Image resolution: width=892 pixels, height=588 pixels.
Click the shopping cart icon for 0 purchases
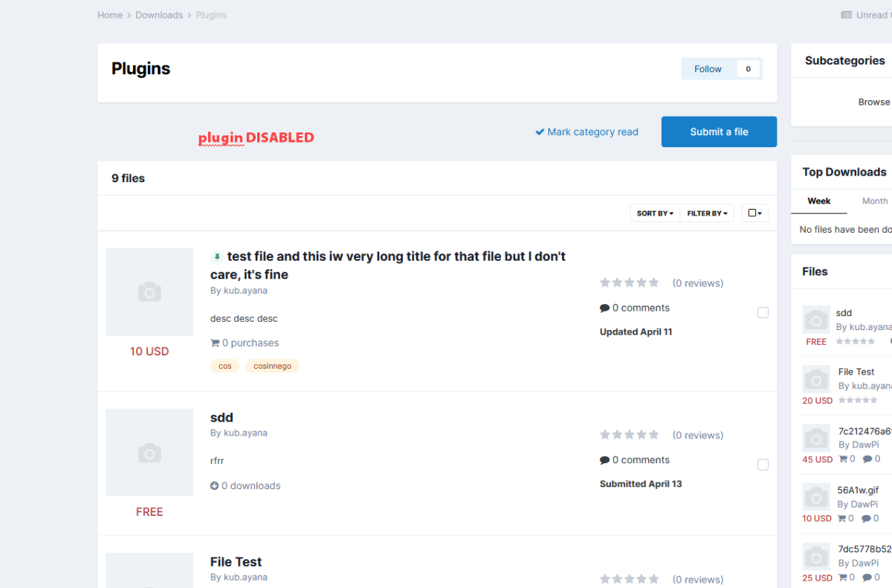[x=215, y=343]
